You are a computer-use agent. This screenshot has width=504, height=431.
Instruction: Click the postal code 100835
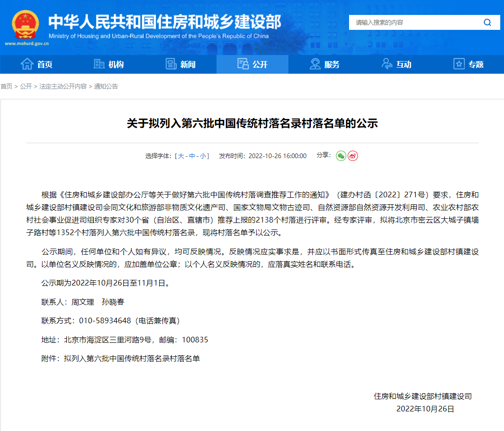[195, 340]
